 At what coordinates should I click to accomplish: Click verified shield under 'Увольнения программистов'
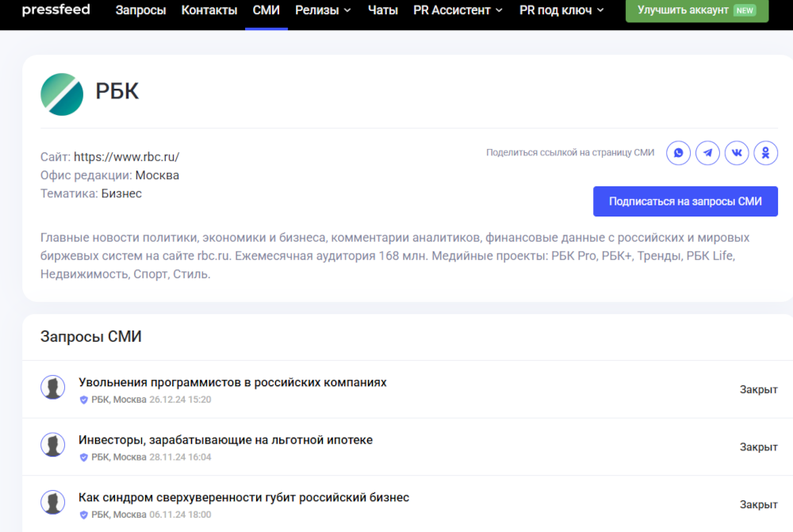[84, 400]
